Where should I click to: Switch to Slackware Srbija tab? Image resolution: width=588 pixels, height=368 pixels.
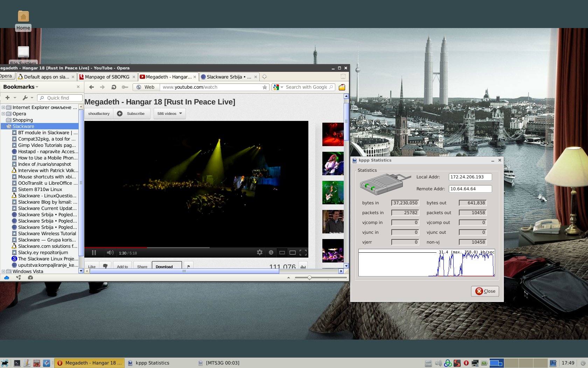tap(228, 77)
